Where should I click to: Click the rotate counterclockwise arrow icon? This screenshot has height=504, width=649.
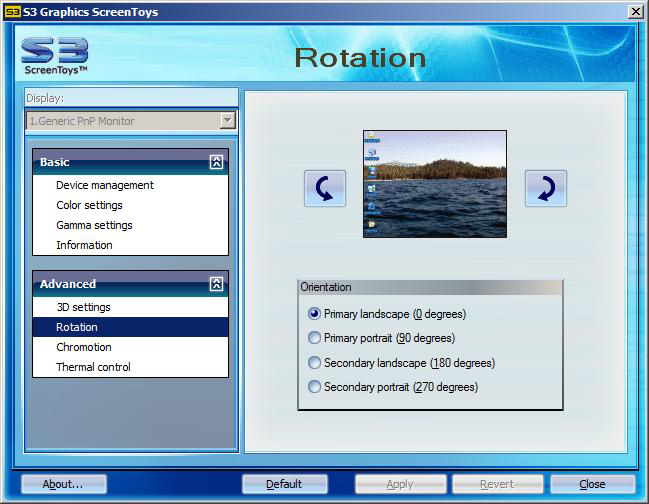[325, 188]
